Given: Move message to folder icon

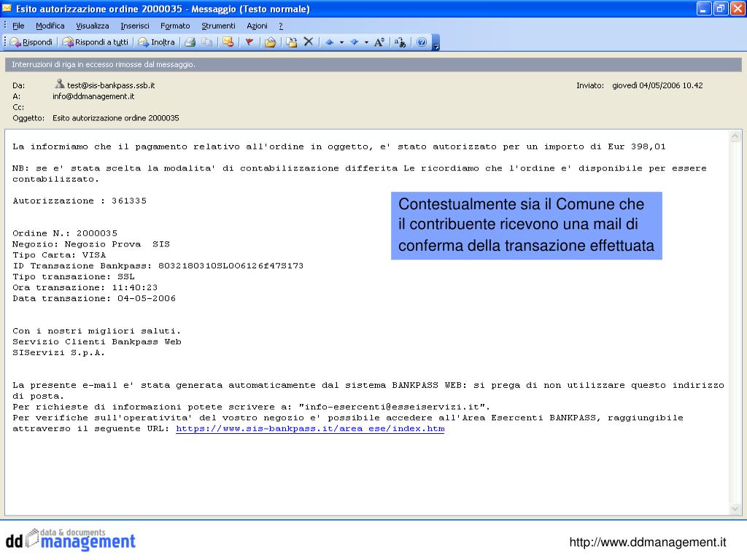Looking at the screenshot, I should pyautogui.click(x=292, y=42).
